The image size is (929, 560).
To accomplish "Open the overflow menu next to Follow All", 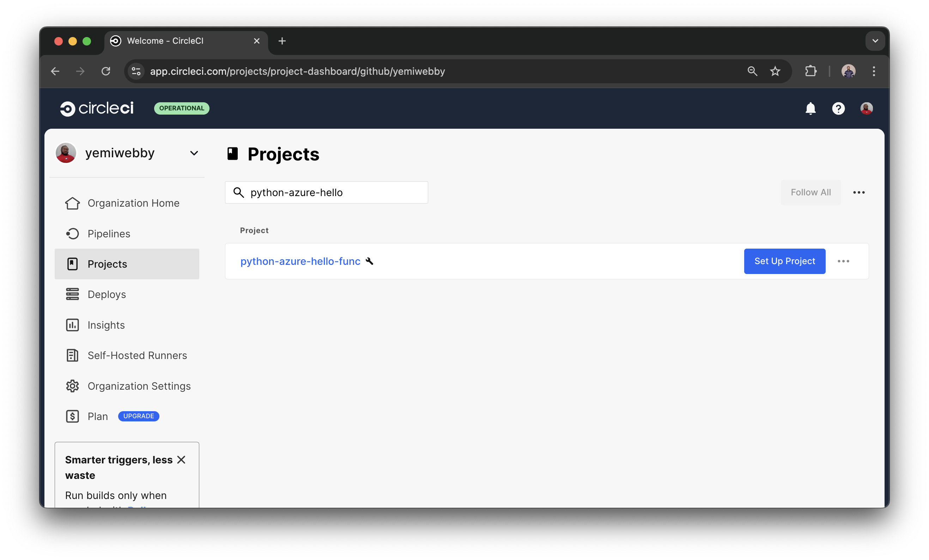I will (x=858, y=192).
